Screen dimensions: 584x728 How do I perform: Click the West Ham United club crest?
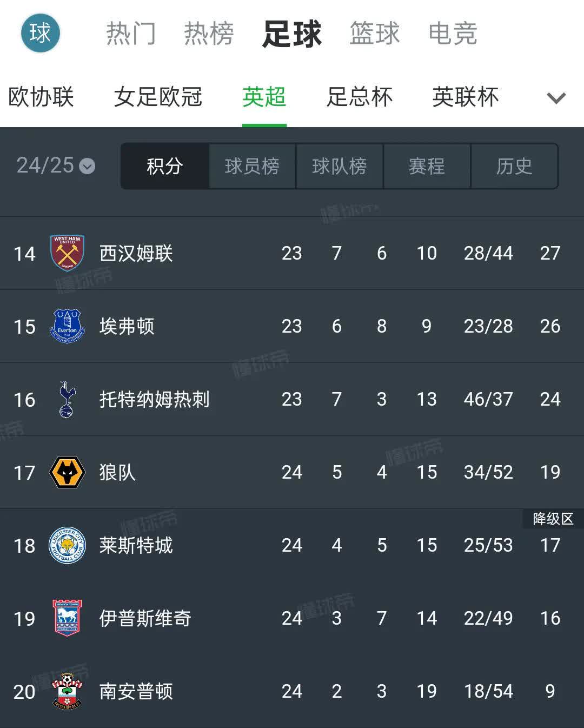(67, 253)
